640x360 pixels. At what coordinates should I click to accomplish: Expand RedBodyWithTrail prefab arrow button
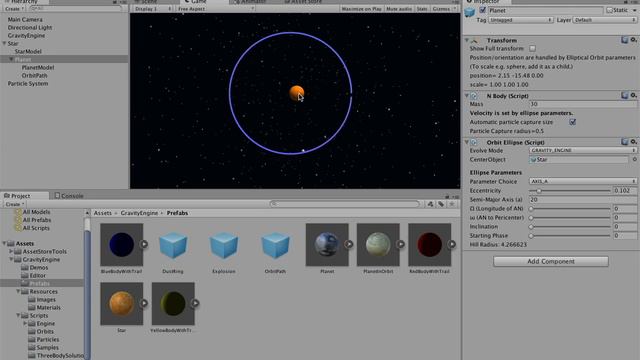(452, 244)
